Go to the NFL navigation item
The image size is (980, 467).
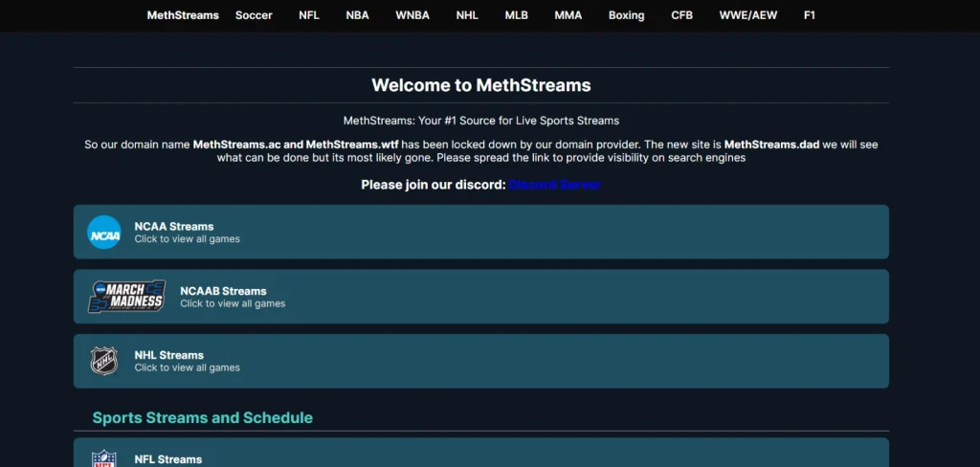click(x=309, y=15)
